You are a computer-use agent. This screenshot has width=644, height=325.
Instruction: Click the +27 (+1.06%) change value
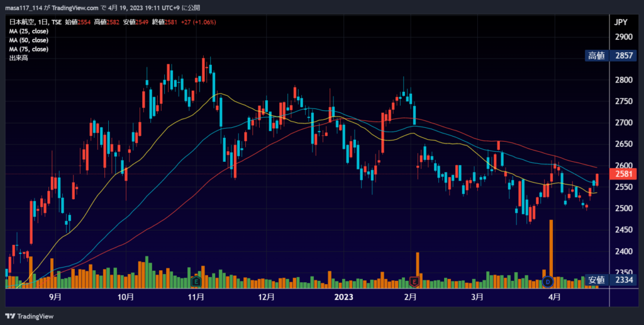198,22
